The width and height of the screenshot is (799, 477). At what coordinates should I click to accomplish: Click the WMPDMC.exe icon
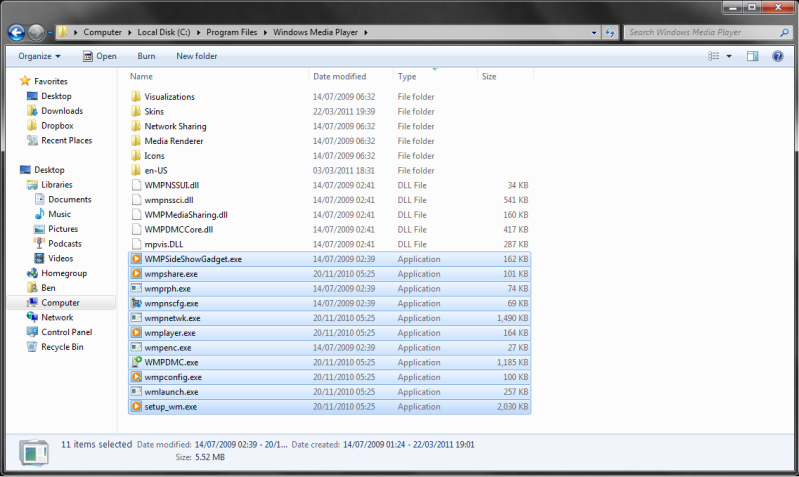click(136, 362)
